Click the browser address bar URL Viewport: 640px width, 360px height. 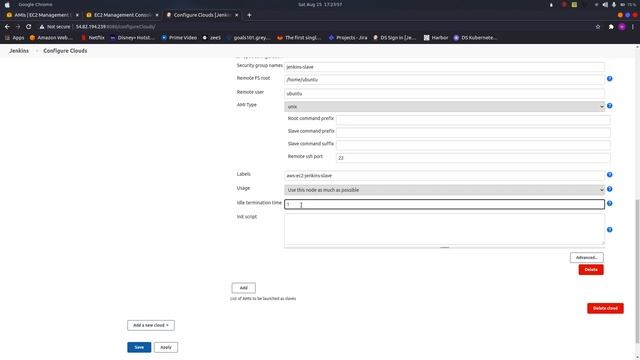coord(116,27)
